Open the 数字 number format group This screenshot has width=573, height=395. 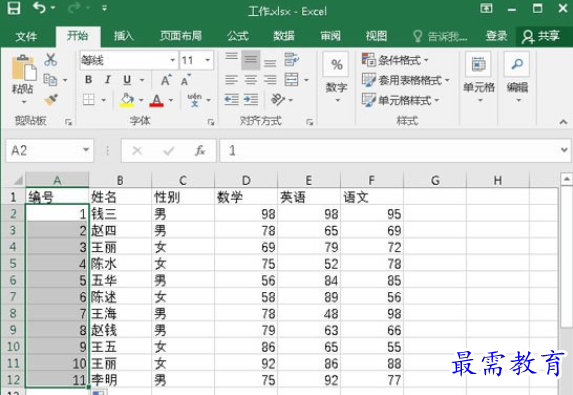coord(337,77)
